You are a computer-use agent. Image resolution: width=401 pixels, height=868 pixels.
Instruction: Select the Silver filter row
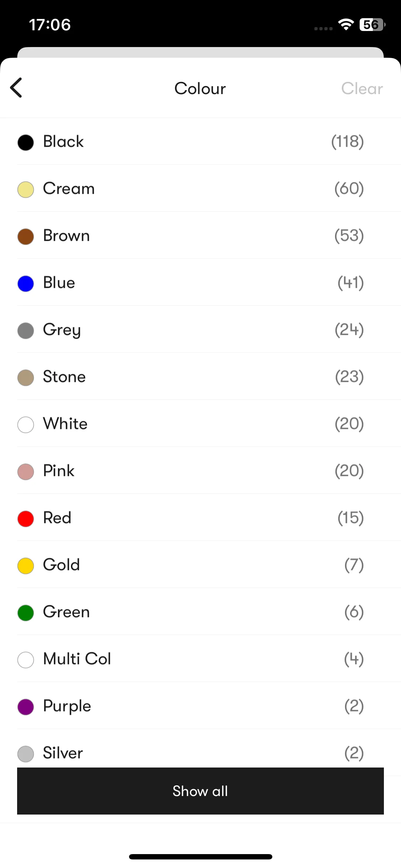click(x=200, y=749)
